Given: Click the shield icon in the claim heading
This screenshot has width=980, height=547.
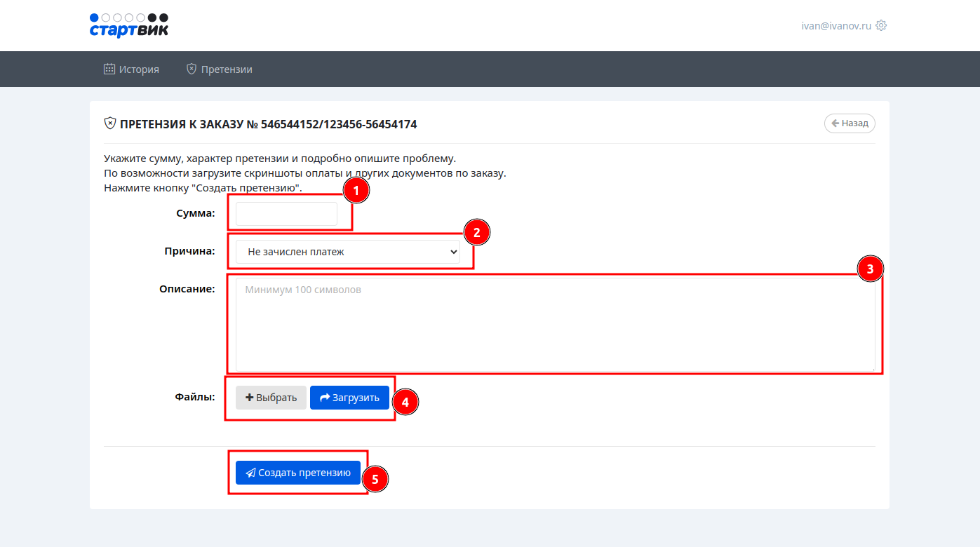Looking at the screenshot, I should click(110, 123).
